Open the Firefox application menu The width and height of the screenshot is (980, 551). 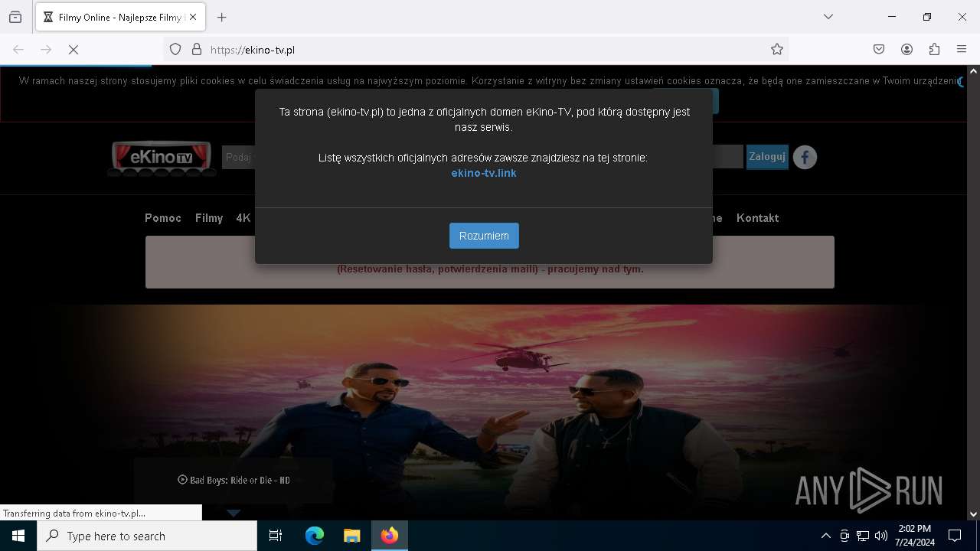pos(962,50)
